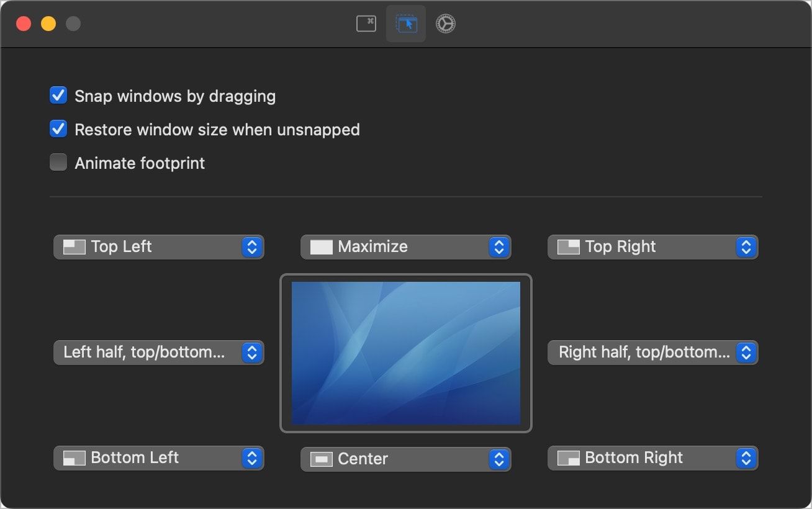The width and height of the screenshot is (812, 509).
Task: Click the Left half snap position icon
Action: [x=69, y=353]
